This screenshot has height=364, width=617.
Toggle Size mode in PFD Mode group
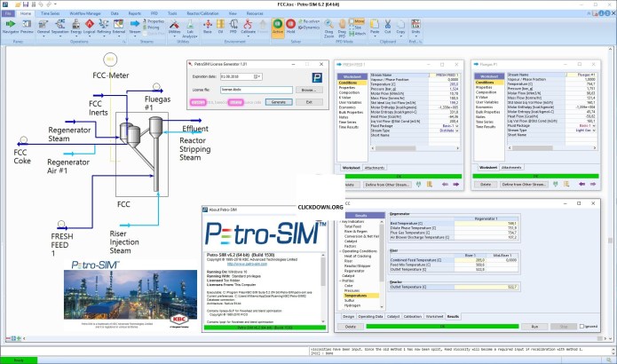point(355,28)
